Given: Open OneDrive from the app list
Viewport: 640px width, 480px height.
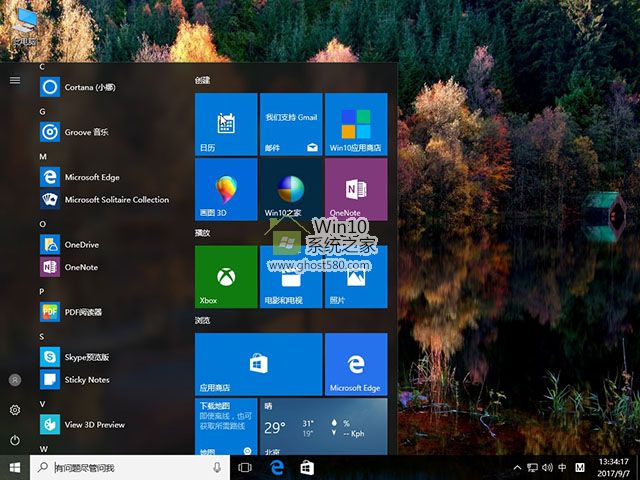Looking at the screenshot, I should (110, 244).
